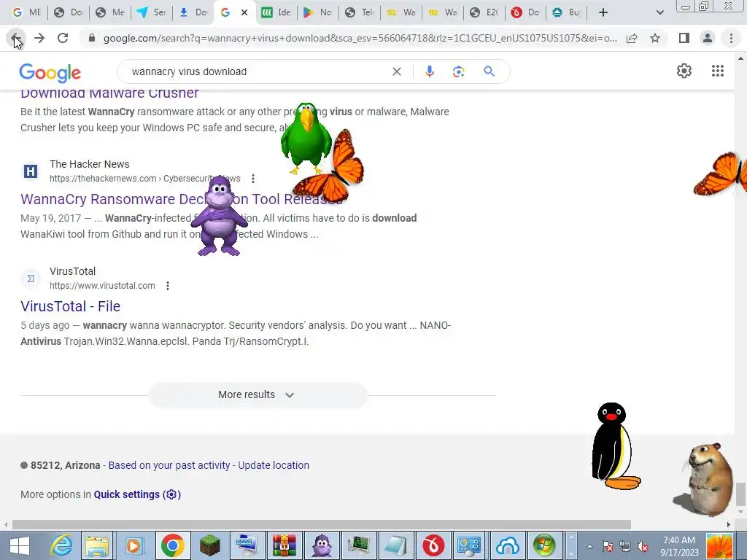Open Minecraft from the taskbar
Screen dimensions: 747x560
pos(209,545)
